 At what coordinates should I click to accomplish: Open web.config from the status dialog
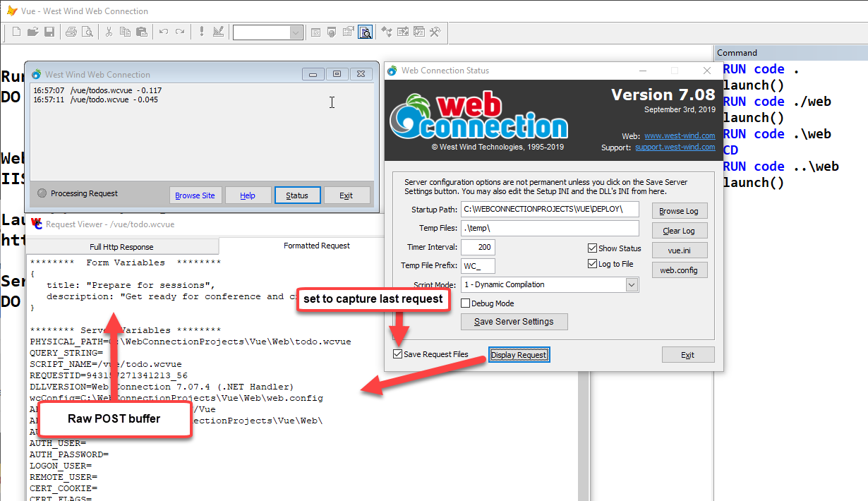point(679,270)
